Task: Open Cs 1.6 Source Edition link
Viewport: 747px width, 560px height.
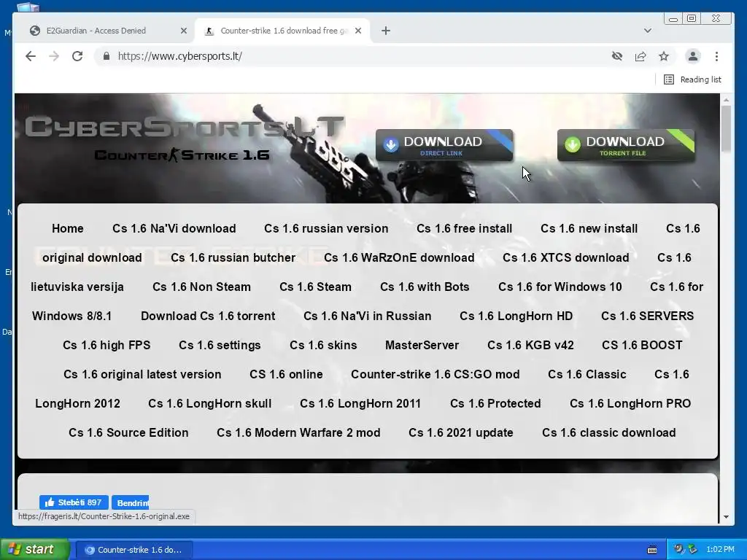Action: click(x=128, y=432)
